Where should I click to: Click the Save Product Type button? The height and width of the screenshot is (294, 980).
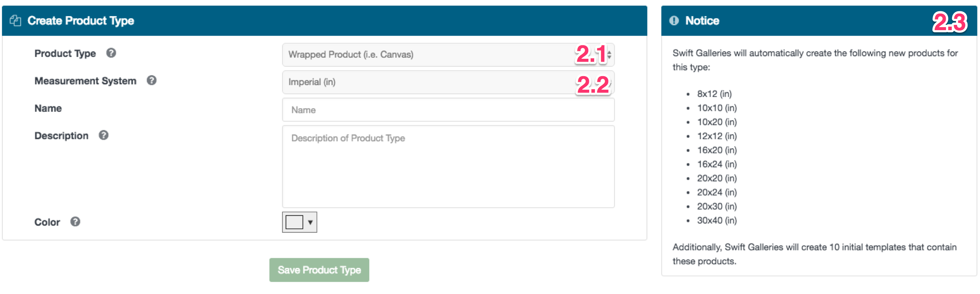319,269
